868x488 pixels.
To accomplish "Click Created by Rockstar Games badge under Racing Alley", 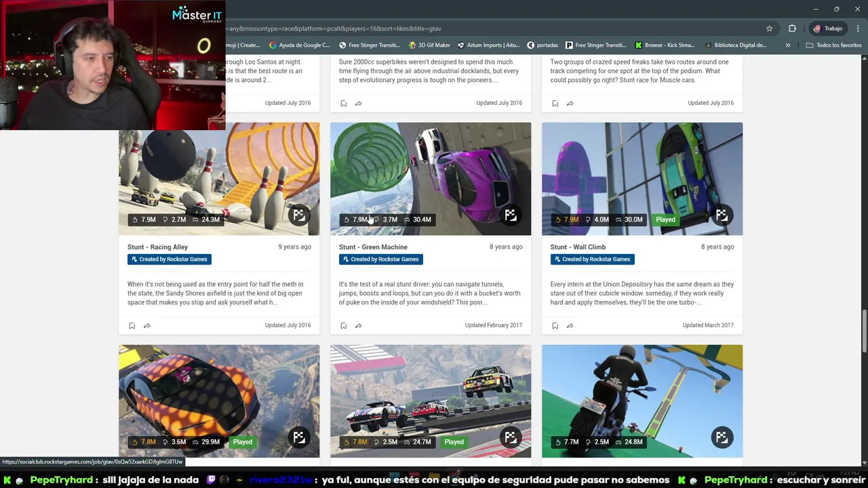I will 169,259.
